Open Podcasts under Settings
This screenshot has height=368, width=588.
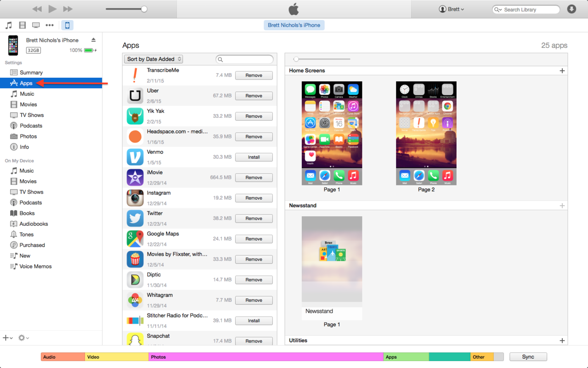pos(31,126)
